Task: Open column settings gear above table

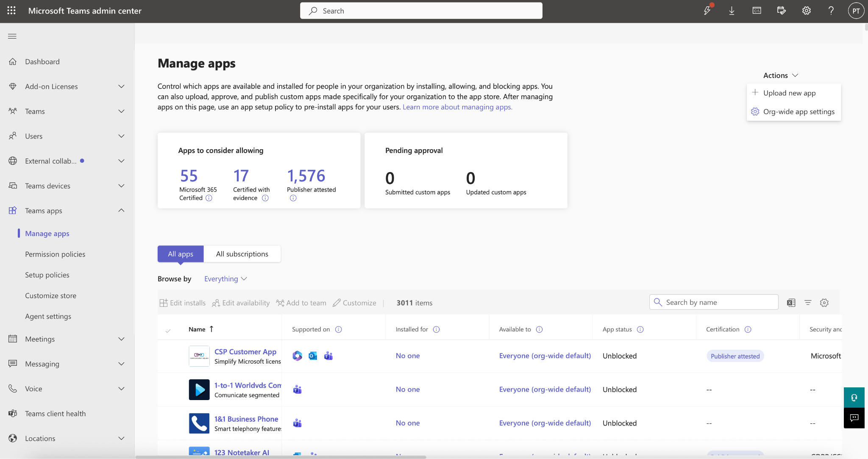Action: [x=824, y=303]
